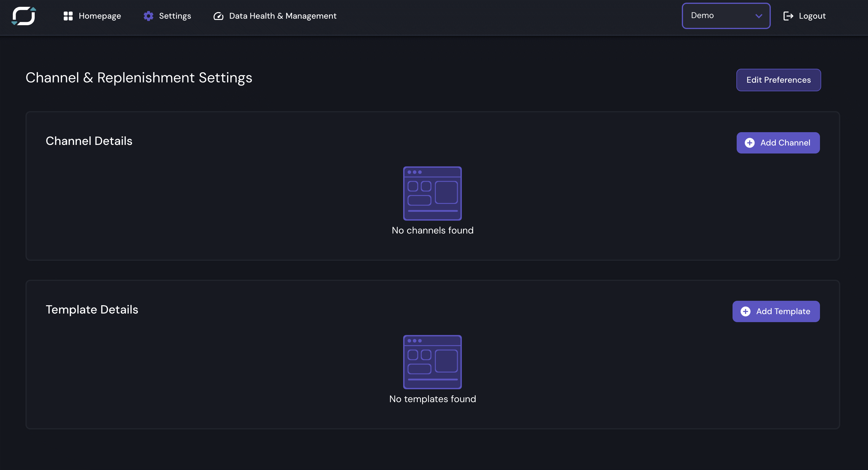
Task: Open the Settings navigation item
Action: pyautogui.click(x=175, y=16)
